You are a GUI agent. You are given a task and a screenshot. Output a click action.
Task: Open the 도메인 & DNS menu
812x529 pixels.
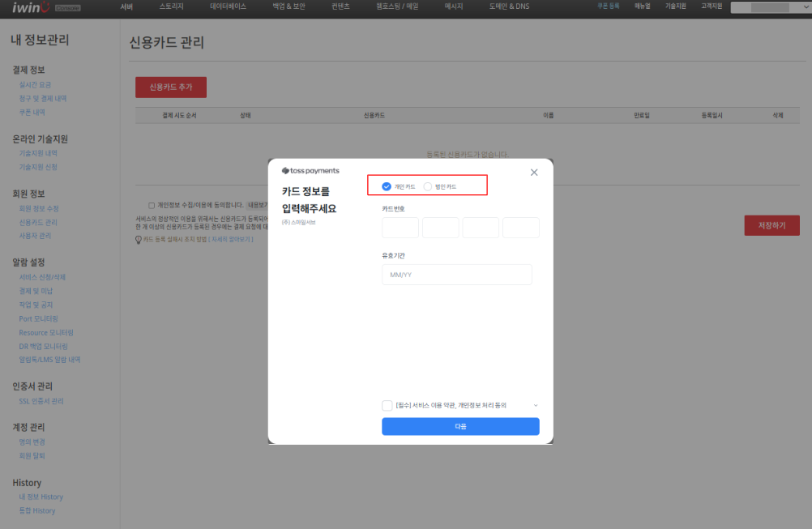pos(509,6)
